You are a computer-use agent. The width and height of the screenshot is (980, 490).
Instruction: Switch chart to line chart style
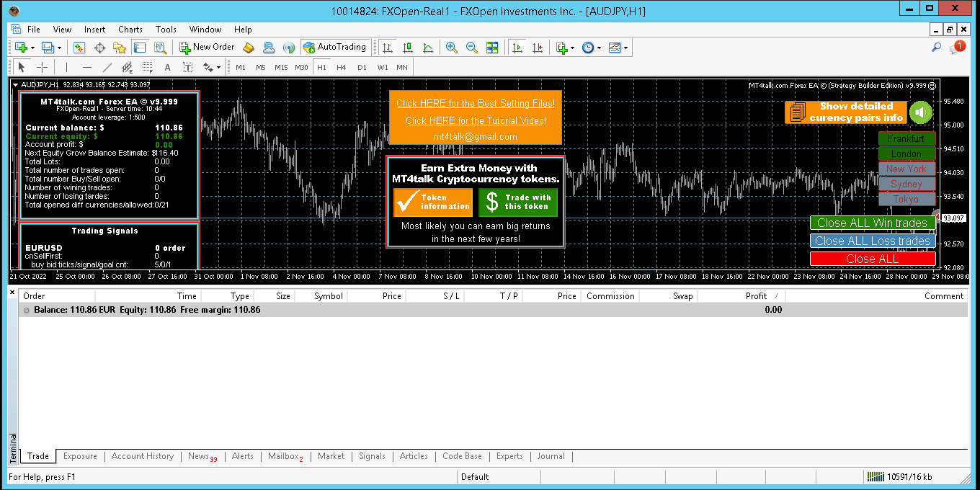428,48
